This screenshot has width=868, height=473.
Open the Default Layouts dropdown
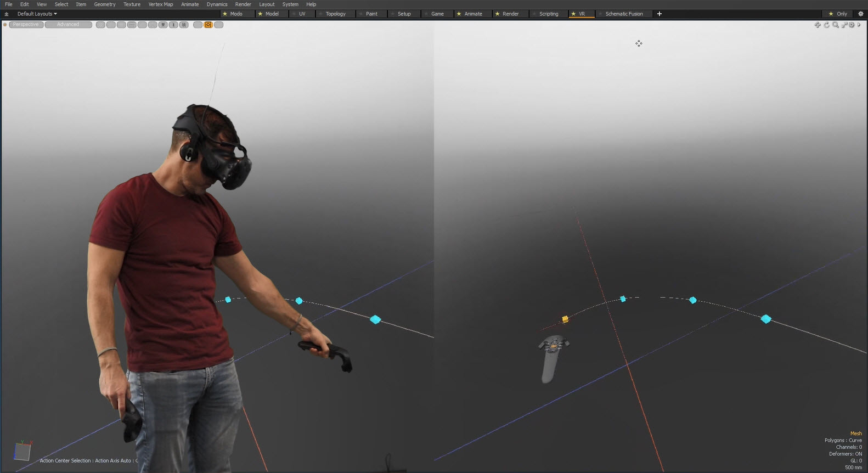coord(37,14)
